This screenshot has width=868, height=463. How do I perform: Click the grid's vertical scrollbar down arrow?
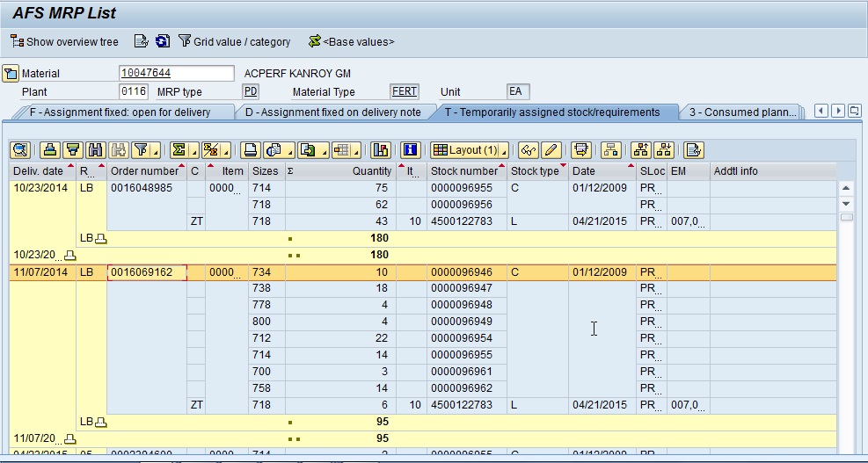[846, 204]
